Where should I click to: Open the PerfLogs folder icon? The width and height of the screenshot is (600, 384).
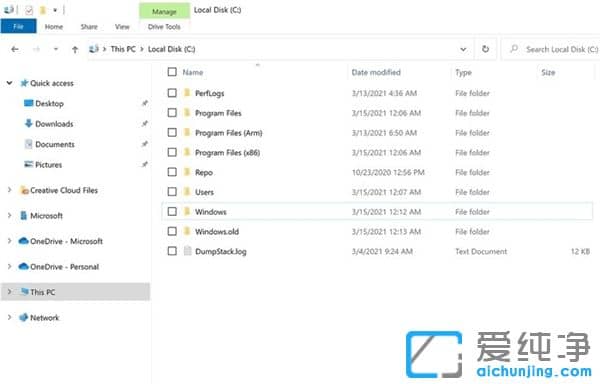[x=187, y=93]
